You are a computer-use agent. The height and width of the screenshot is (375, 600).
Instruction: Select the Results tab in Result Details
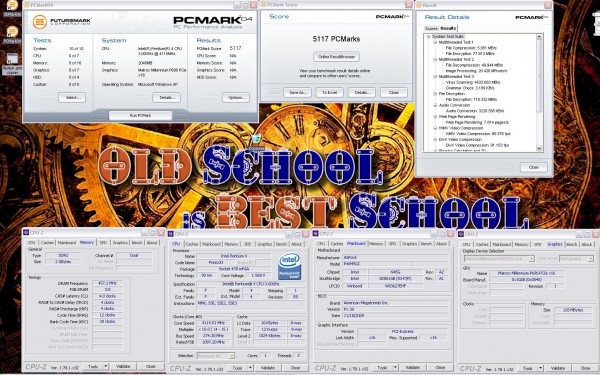(x=448, y=28)
